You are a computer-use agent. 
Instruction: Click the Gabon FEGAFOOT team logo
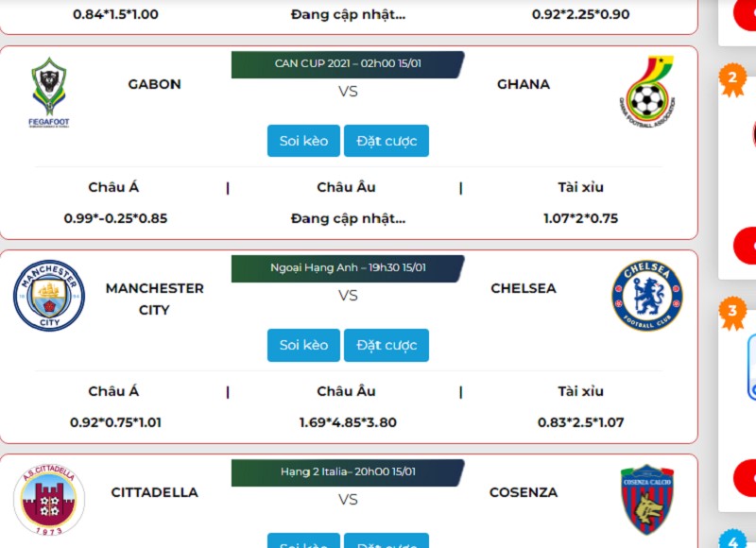(x=49, y=92)
